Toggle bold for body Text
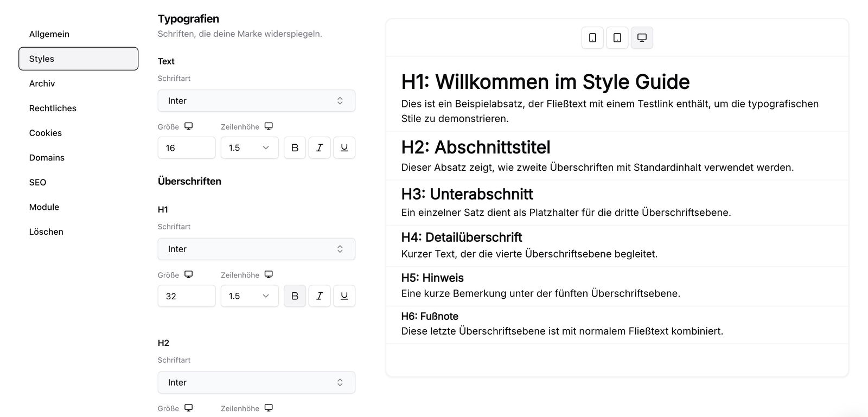 [x=295, y=148]
